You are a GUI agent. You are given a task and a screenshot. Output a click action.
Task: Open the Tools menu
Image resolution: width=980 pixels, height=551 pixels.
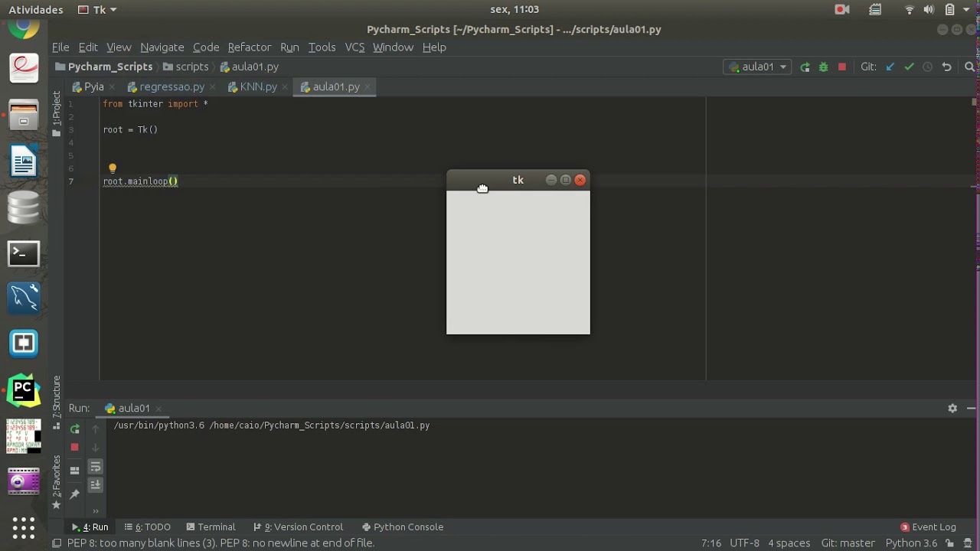(322, 47)
